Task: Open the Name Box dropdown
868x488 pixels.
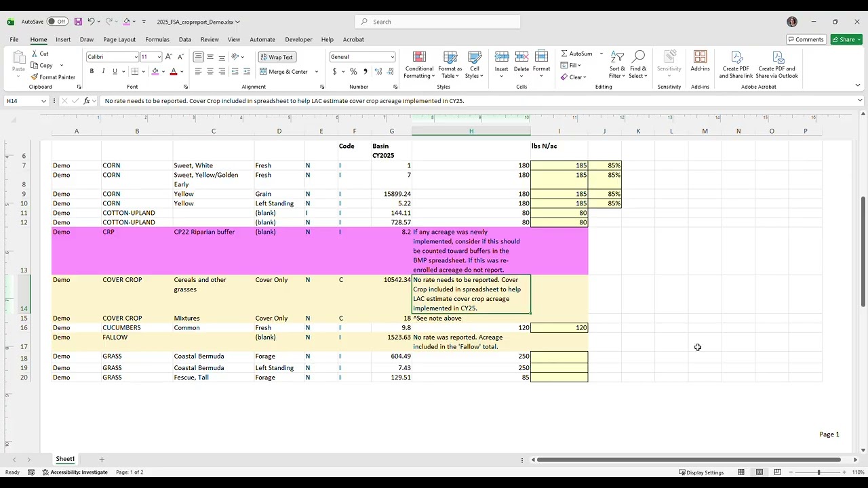Action: [x=43, y=101]
